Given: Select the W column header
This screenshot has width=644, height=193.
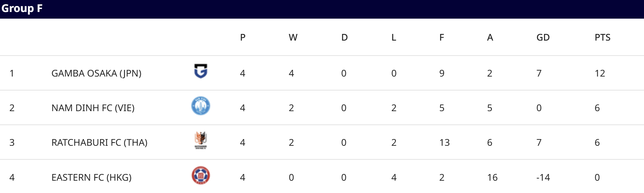Looking at the screenshot, I should [293, 37].
